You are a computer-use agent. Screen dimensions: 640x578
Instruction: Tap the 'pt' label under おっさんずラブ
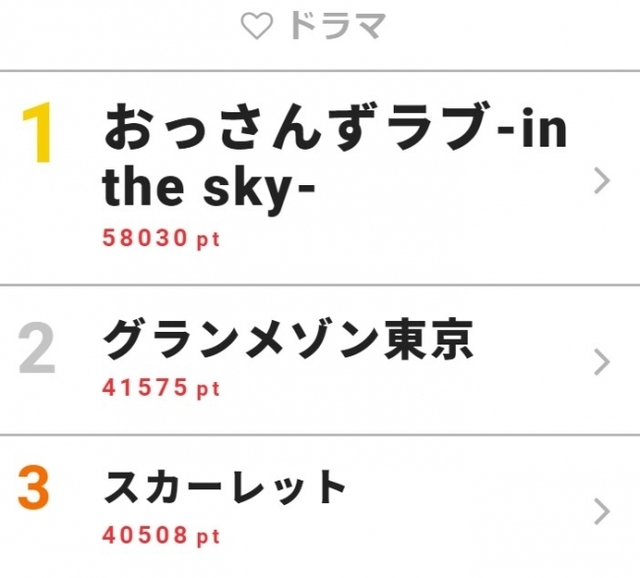pos(208,240)
